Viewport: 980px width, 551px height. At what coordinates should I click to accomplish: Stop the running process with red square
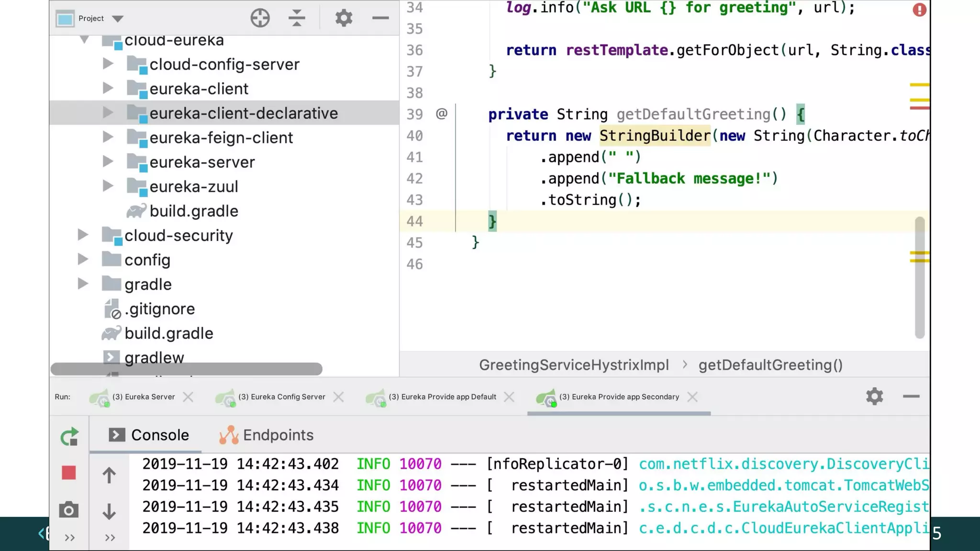pos(69,473)
